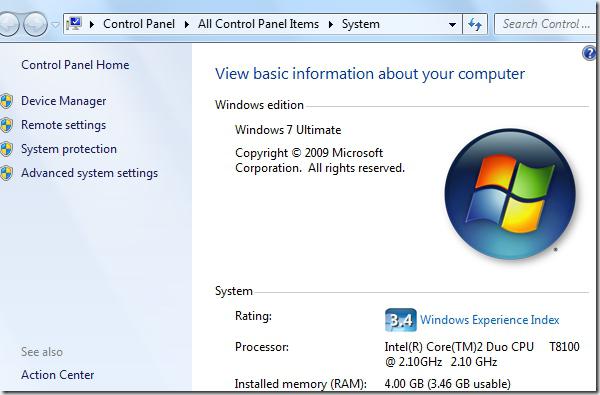Image resolution: width=600 pixels, height=395 pixels.
Task: Open the recent pages dropdown beside Forward
Action: [x=55, y=24]
